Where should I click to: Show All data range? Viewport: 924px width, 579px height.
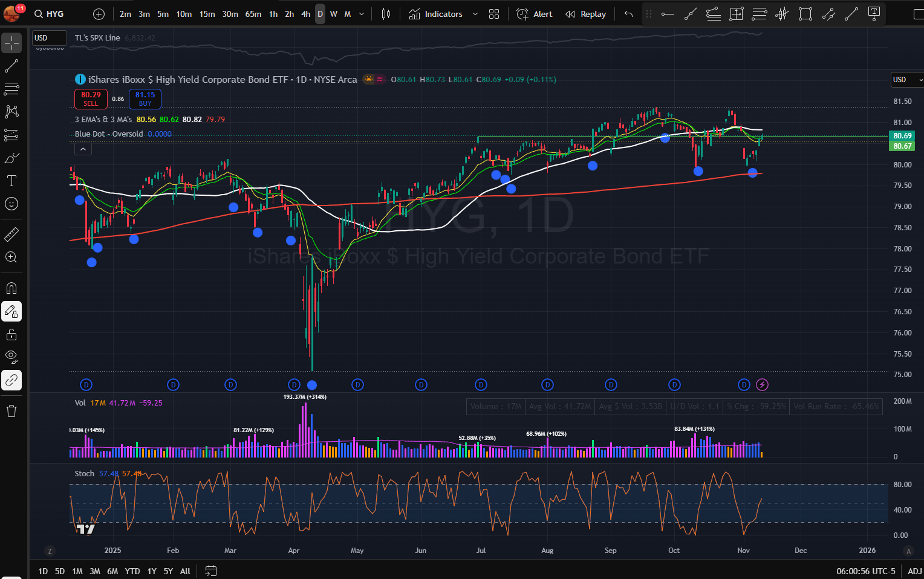(185, 571)
